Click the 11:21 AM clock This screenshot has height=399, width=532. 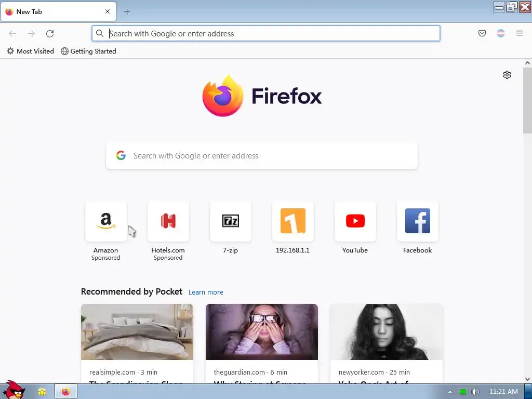pos(503,392)
